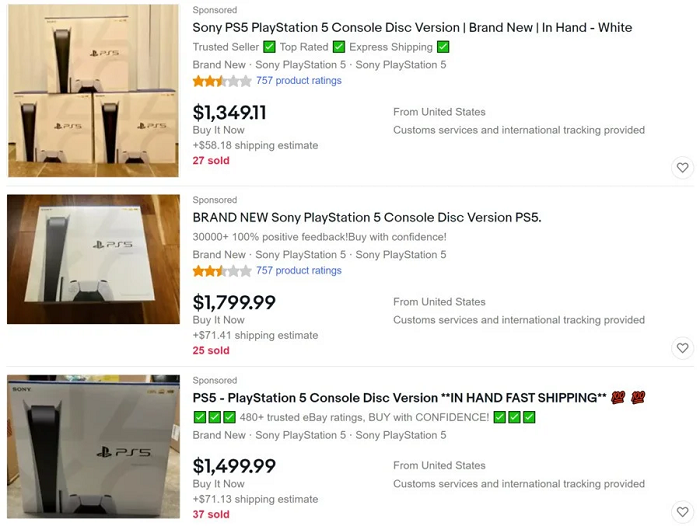
Task: Click the heart icon on the $1,799.99 listing
Action: pos(682,348)
